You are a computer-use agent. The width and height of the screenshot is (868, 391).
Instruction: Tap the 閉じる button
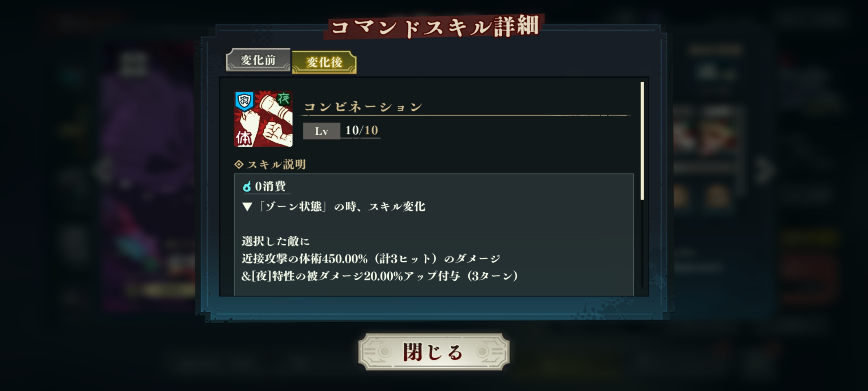coord(434,352)
